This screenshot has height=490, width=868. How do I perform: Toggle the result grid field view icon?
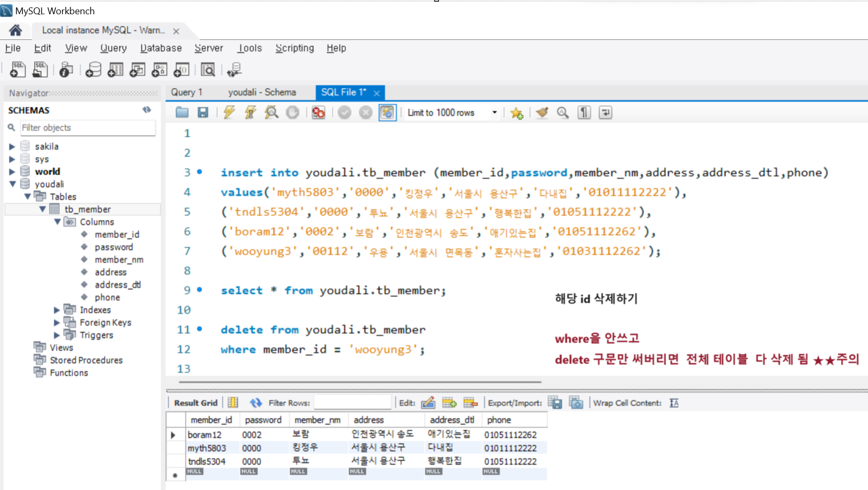tap(233, 403)
